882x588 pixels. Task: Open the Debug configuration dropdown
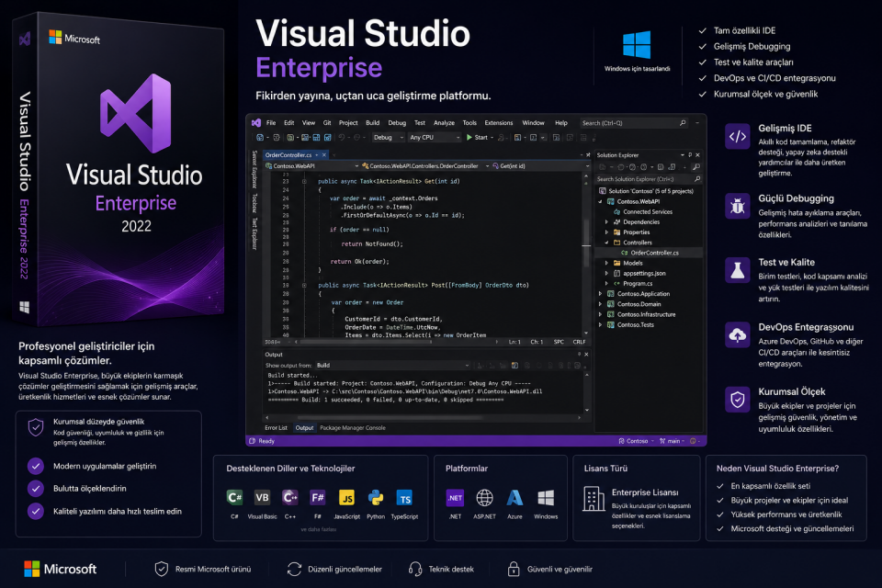coord(388,137)
